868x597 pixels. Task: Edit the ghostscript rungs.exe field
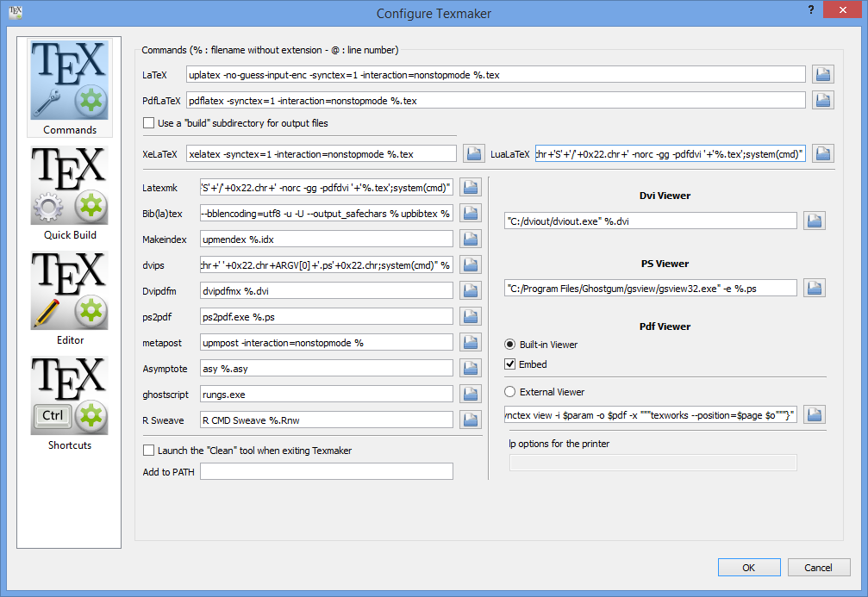click(x=326, y=395)
